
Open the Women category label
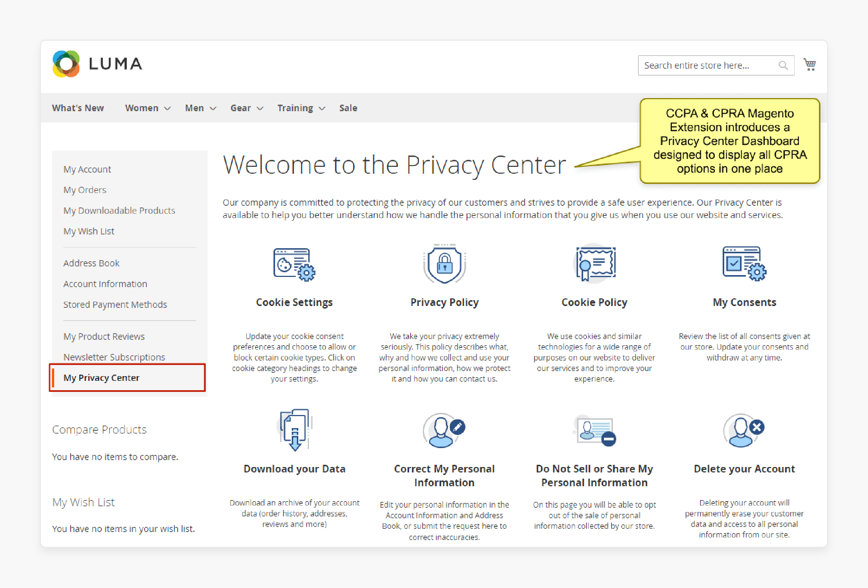click(142, 108)
